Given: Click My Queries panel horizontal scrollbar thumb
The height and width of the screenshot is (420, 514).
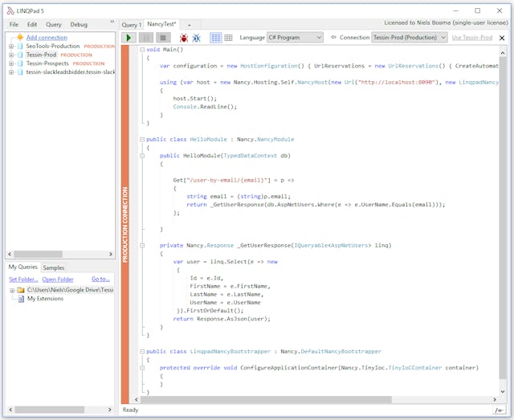Looking at the screenshot, I should pyautogui.click(x=50, y=410).
